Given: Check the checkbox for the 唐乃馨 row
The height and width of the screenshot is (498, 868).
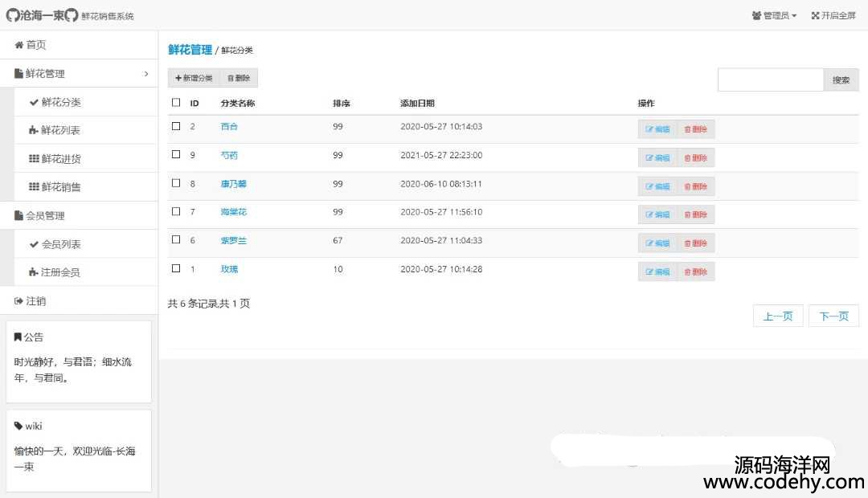Looking at the screenshot, I should point(176,183).
